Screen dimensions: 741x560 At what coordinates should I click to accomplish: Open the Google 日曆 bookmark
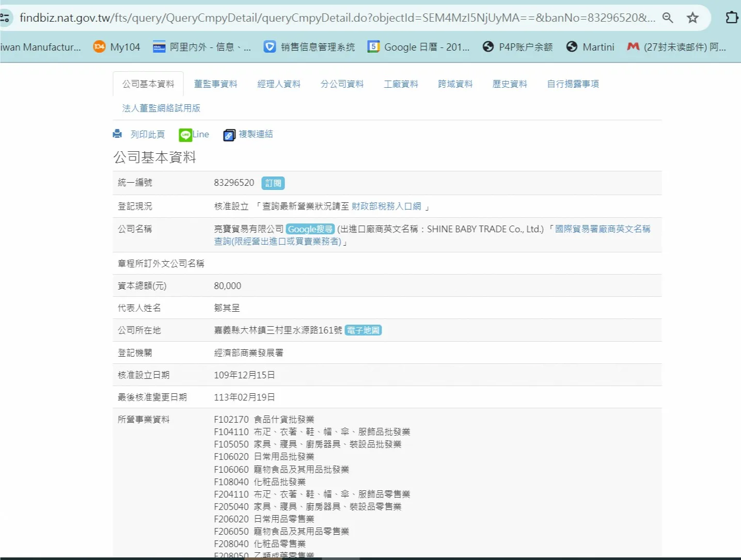(x=418, y=47)
